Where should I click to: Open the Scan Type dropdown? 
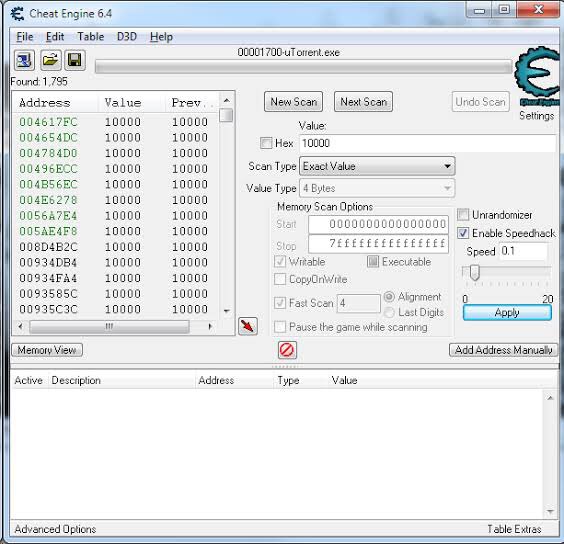tap(377, 166)
